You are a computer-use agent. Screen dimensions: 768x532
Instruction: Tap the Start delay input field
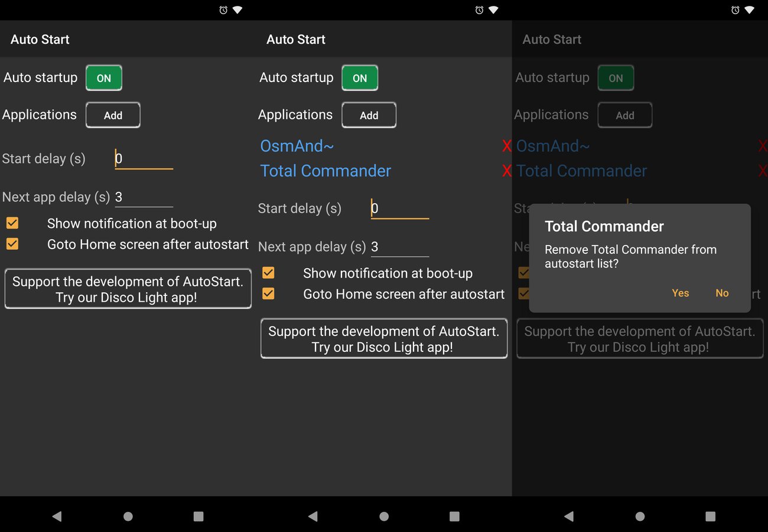400,208
